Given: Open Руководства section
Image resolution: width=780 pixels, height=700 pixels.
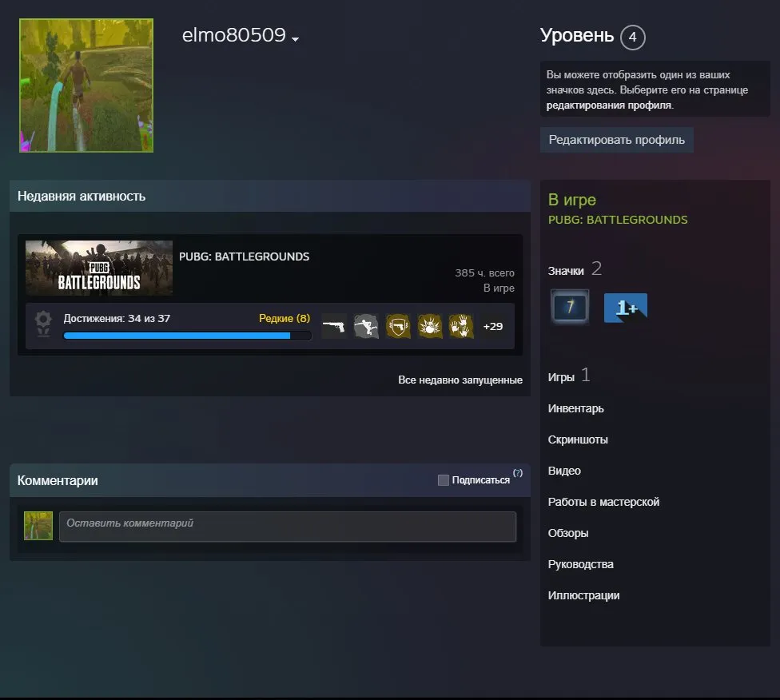Looking at the screenshot, I should 580,564.
